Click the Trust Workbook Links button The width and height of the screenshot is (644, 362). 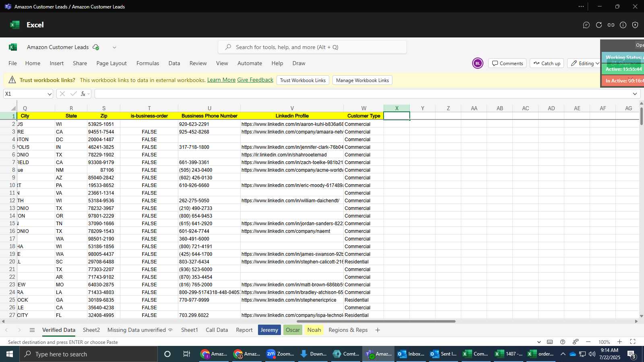[x=303, y=80]
